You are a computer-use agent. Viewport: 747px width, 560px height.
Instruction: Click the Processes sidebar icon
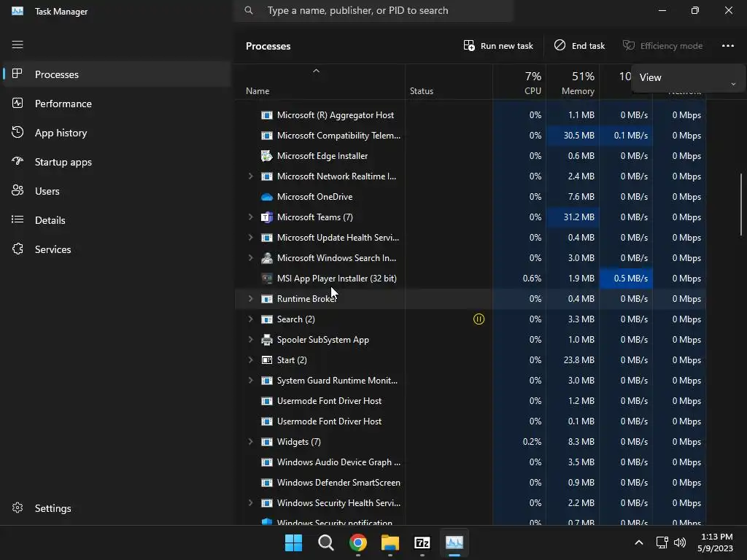pos(18,74)
